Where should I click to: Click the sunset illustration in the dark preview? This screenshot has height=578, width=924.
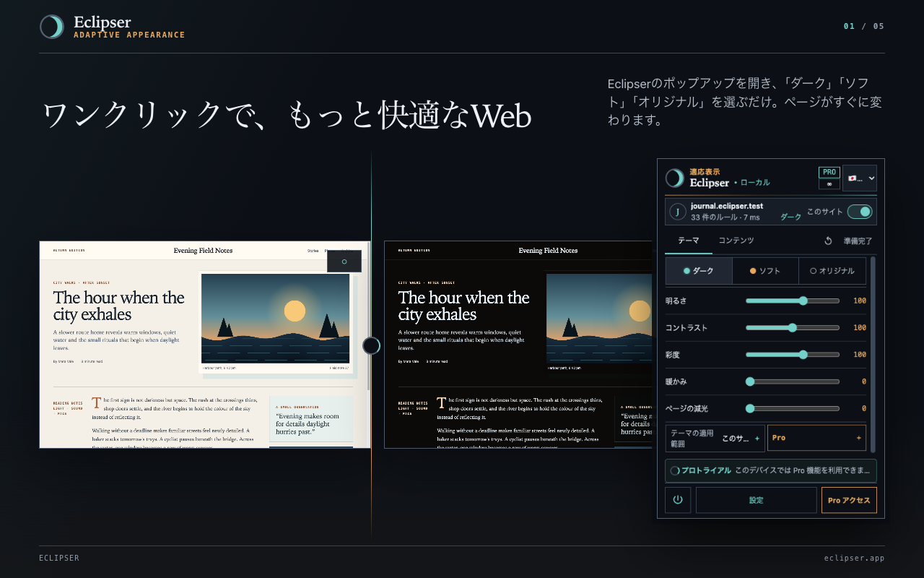pos(599,318)
